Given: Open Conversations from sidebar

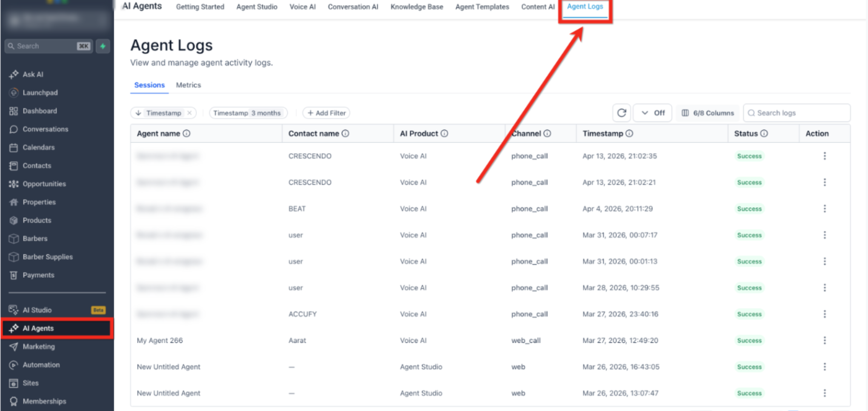Looking at the screenshot, I should click(x=45, y=129).
